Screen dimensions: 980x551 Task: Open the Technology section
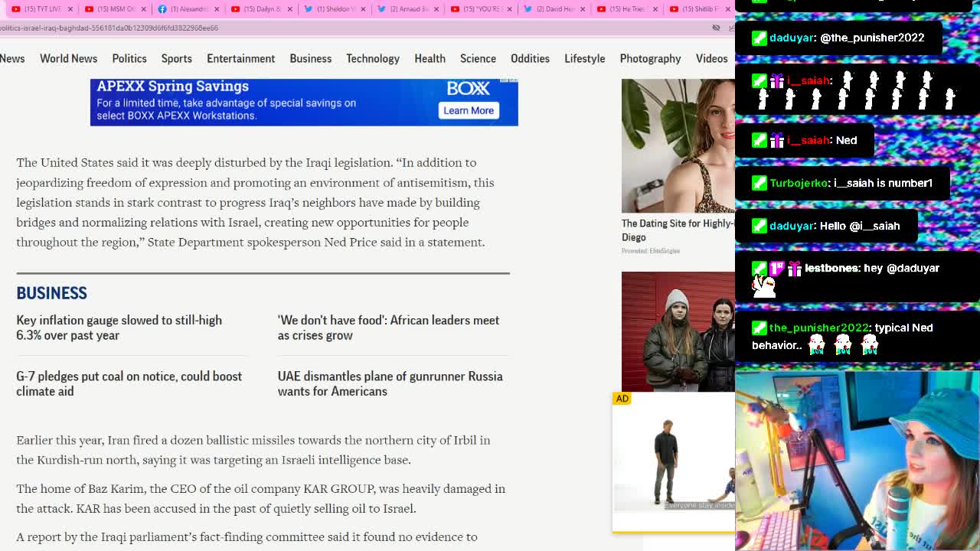pyautogui.click(x=373, y=58)
